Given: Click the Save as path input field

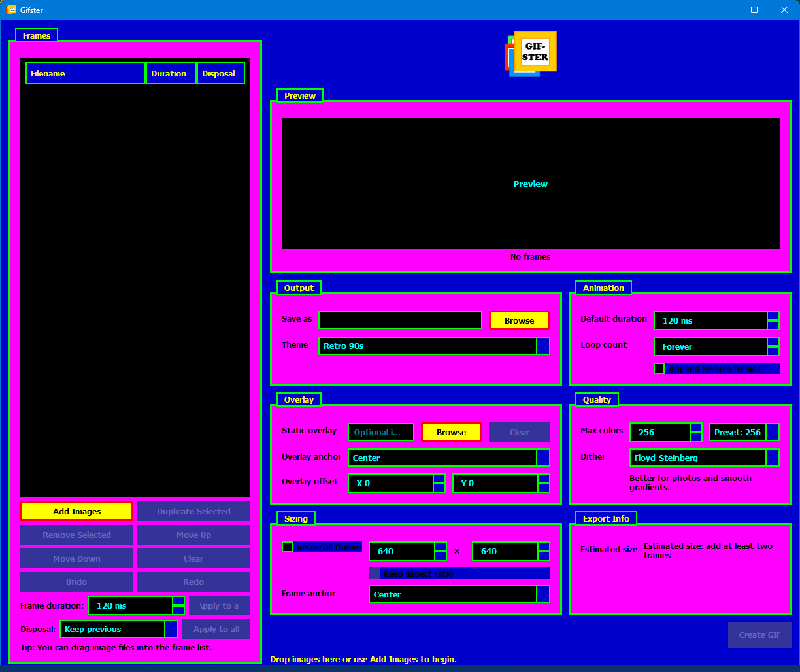Looking at the screenshot, I should click(400, 320).
